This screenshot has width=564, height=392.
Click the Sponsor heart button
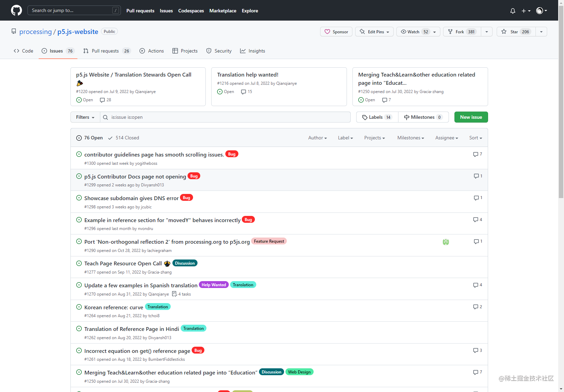pos(336,32)
